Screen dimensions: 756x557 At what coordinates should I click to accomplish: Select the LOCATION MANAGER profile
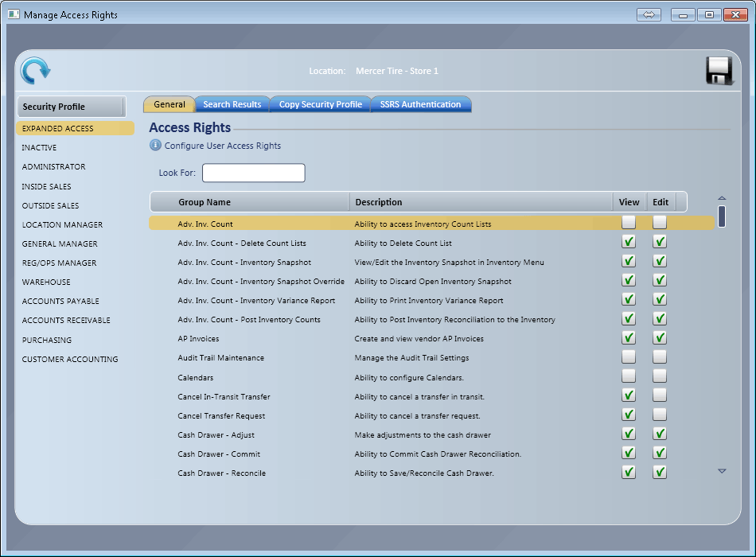[x=62, y=225]
